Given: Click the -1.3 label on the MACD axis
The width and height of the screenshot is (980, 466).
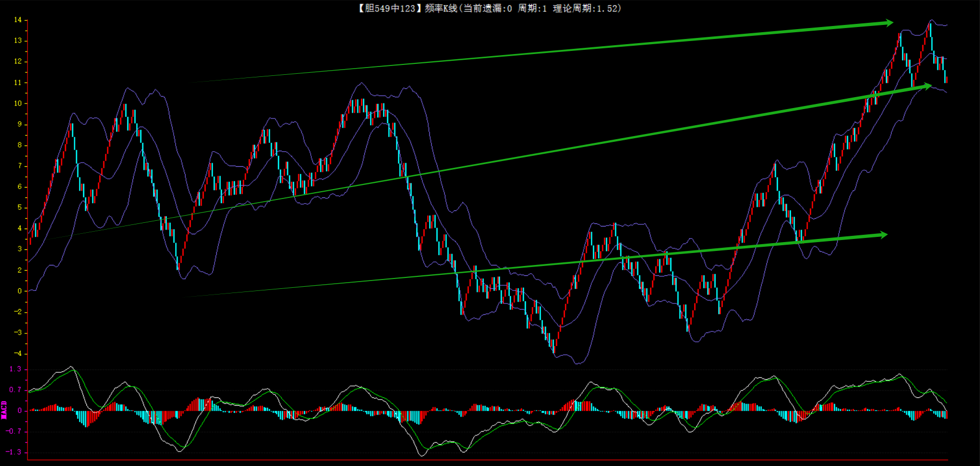Looking at the screenshot, I should point(14,452).
